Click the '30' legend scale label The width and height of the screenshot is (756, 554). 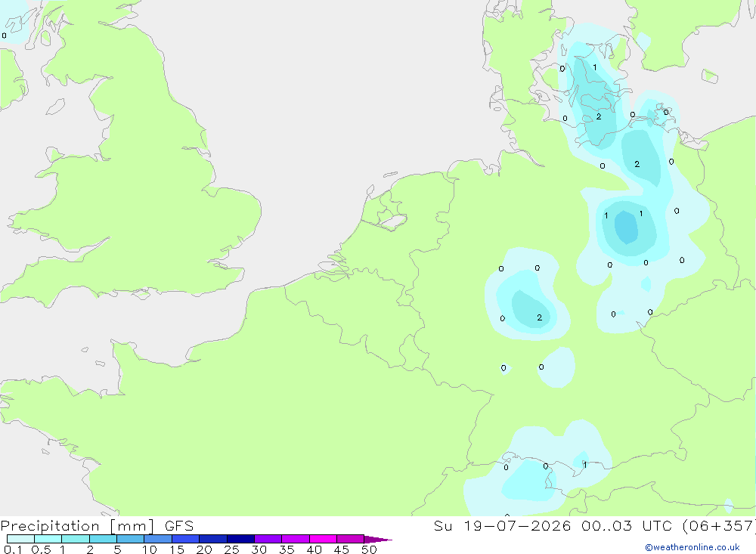click(x=259, y=549)
